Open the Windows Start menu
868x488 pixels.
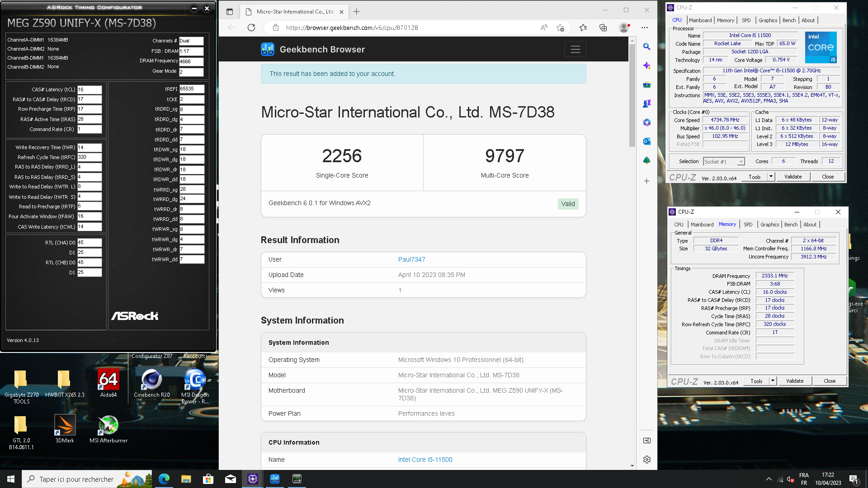click(11, 479)
